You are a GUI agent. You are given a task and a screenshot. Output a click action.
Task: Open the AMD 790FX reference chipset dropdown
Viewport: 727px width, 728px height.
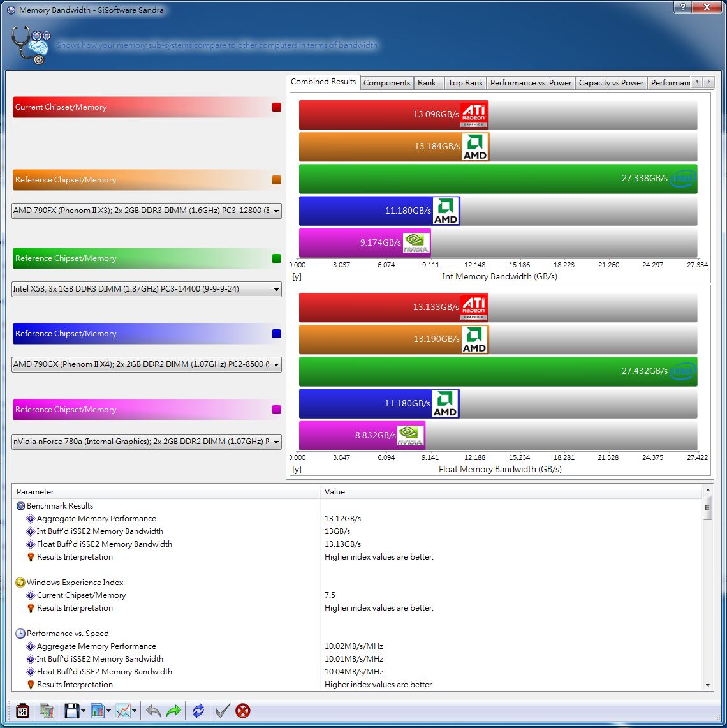tap(147, 211)
